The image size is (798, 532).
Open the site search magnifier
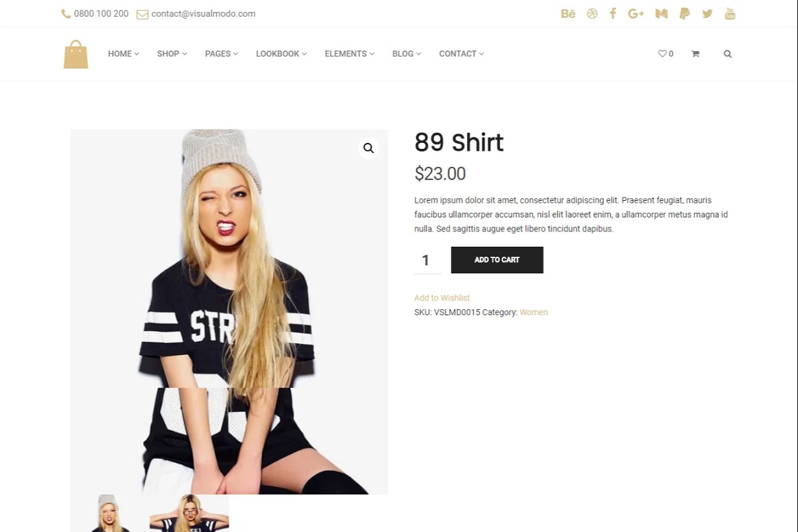point(728,54)
